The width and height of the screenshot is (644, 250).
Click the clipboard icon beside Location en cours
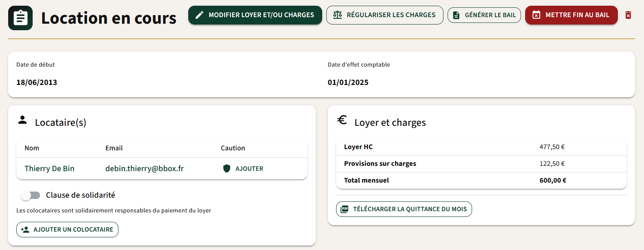[20, 18]
